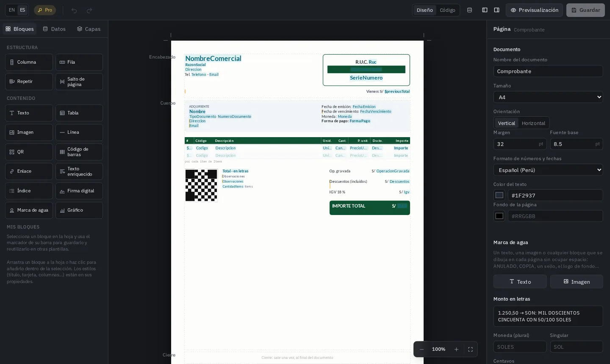The height and width of the screenshot is (364, 610).
Task: Add a Columna block
Action: [29, 62]
